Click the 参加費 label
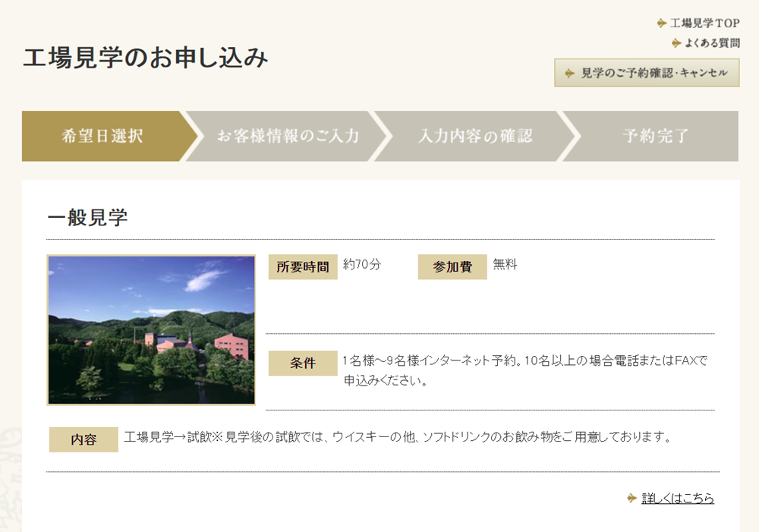Image resolution: width=759 pixels, height=532 pixels. point(452,267)
